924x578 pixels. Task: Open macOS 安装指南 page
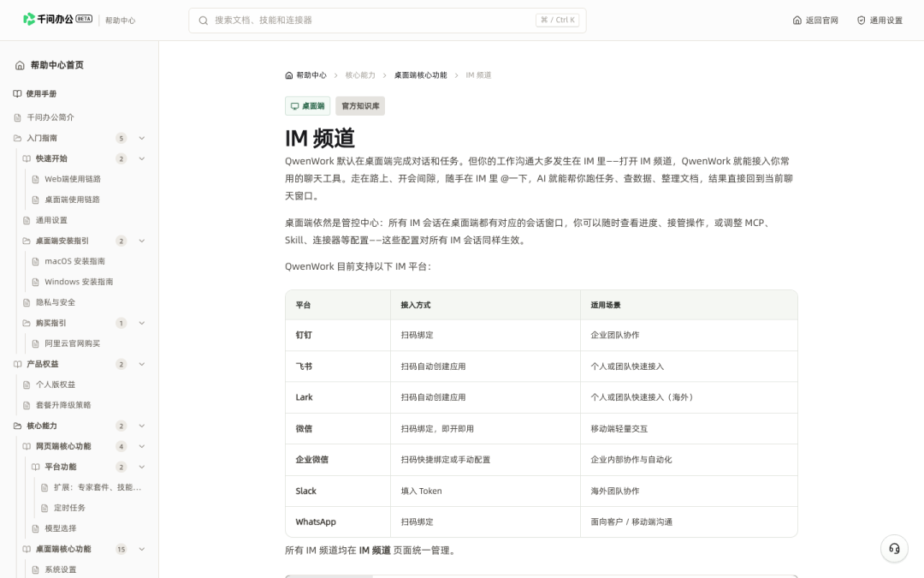74,261
